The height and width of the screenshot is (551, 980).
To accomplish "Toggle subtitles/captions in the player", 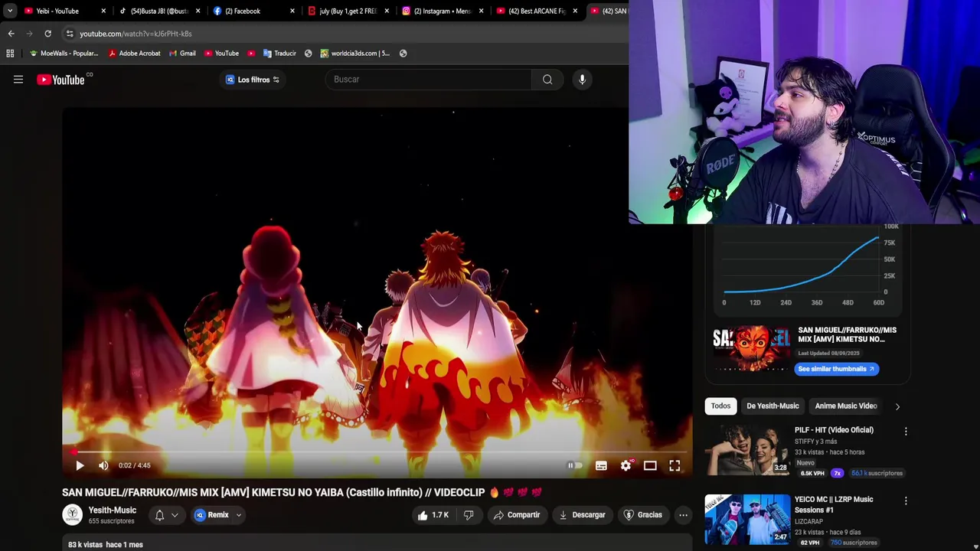I will tap(601, 465).
